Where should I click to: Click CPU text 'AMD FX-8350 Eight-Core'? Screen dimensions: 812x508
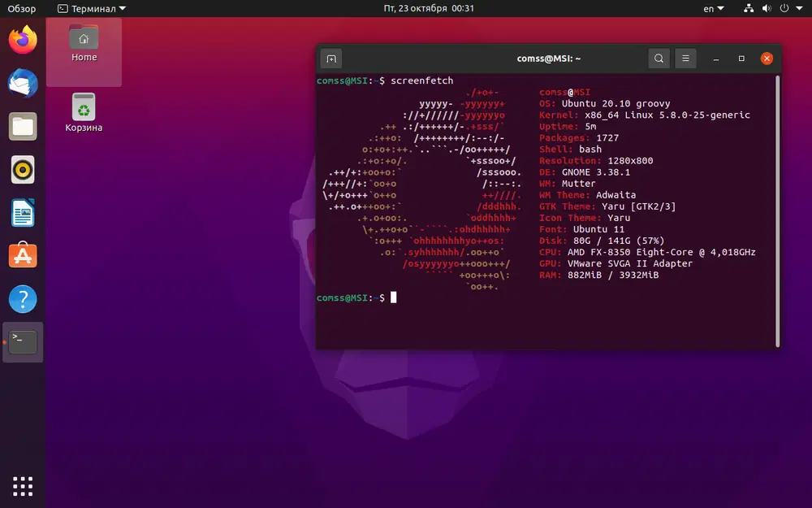(630, 252)
